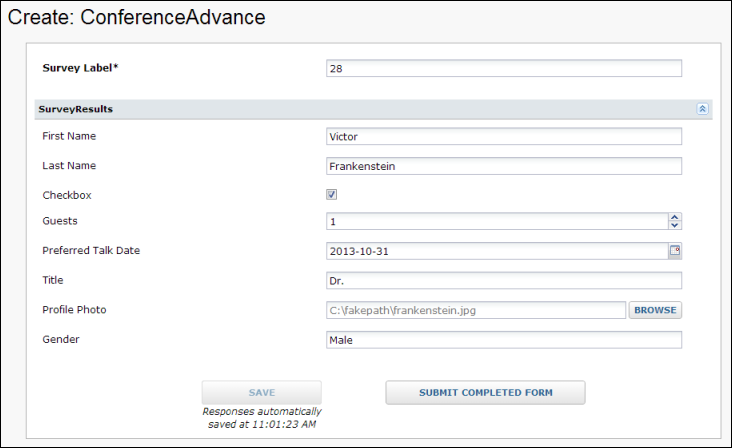Image resolution: width=732 pixels, height=448 pixels.
Task: Click the "Create: ConferenceAdvance" page heading
Action: click(136, 17)
